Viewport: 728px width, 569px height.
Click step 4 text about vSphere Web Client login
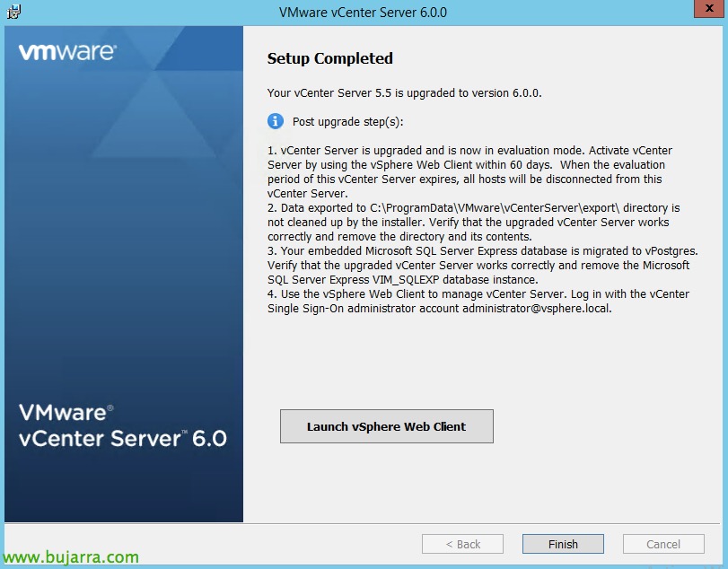point(478,301)
